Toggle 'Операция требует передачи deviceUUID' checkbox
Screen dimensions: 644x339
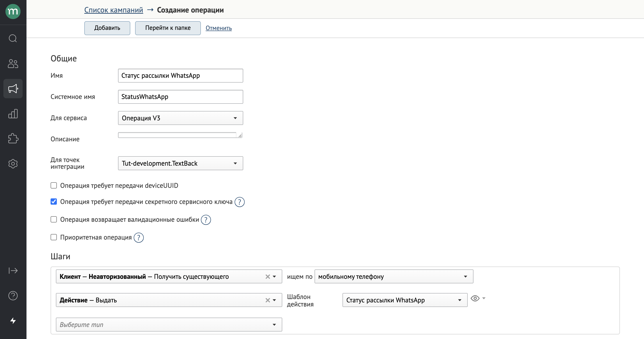coord(54,185)
